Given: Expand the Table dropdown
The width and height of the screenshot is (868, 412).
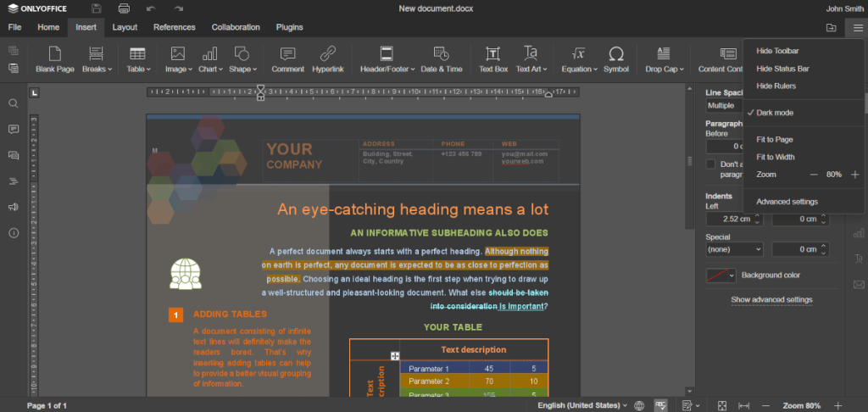Looking at the screenshot, I should (x=138, y=58).
